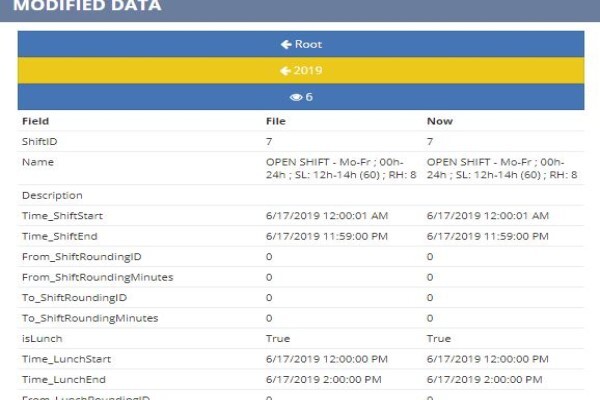The height and width of the screenshot is (400, 600).
Task: Select the Name field label
Action: pyautogui.click(x=38, y=162)
